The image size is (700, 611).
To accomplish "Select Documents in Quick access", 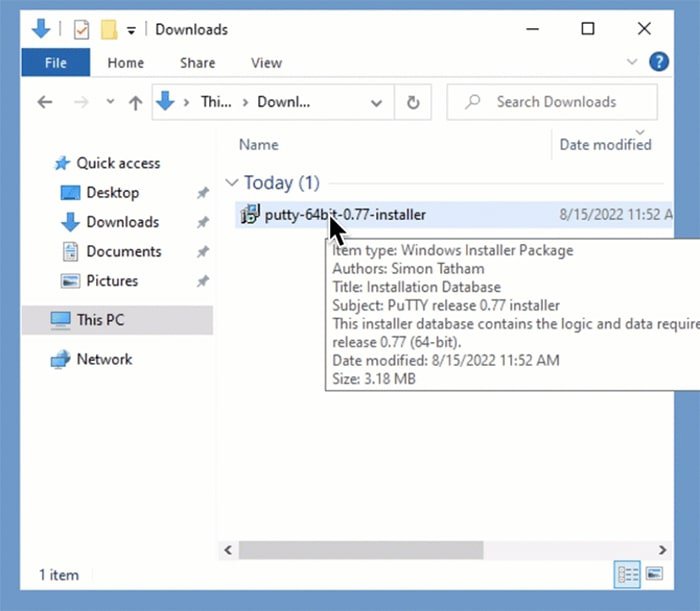I will [x=123, y=251].
